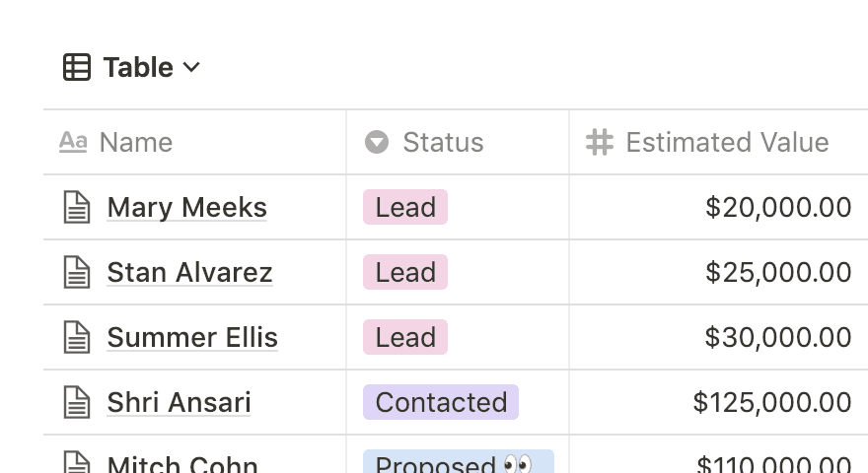Open the Status column header menu

tap(443, 142)
